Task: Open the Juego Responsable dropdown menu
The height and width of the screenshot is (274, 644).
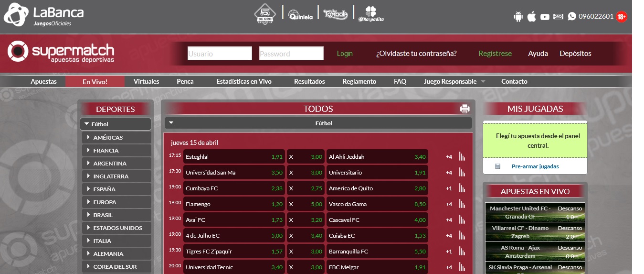Action: coord(454,81)
